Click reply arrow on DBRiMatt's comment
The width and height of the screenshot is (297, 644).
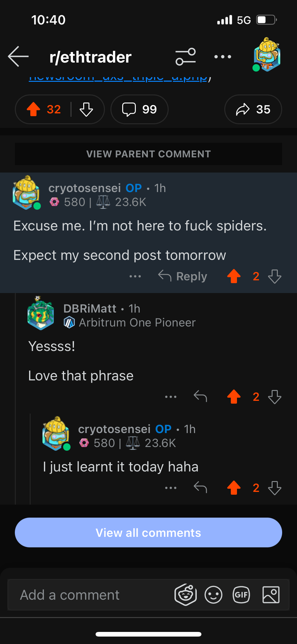point(200,396)
